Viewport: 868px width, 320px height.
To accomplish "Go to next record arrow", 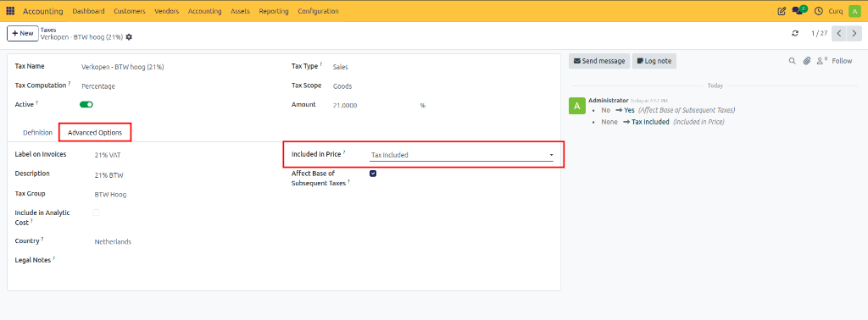I will click(x=854, y=34).
